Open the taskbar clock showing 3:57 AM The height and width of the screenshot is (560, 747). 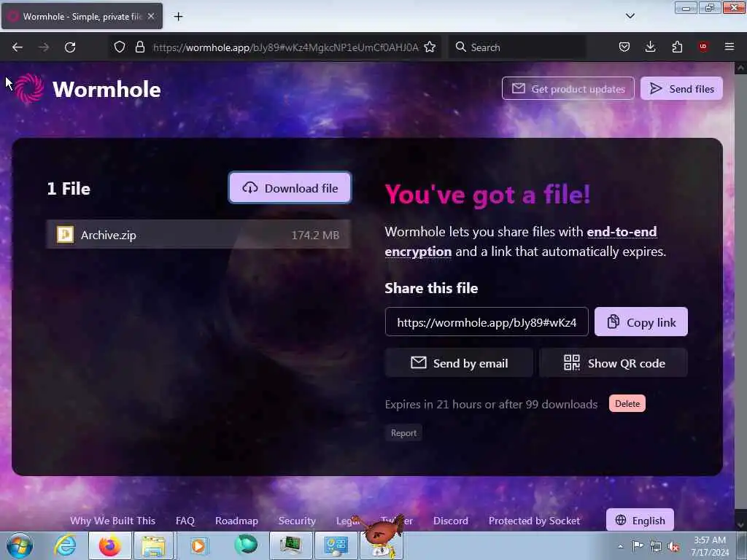tap(709, 545)
